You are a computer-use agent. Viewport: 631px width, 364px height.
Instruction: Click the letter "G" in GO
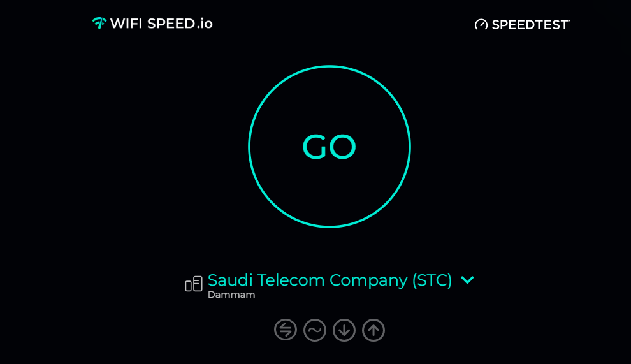tap(314, 147)
